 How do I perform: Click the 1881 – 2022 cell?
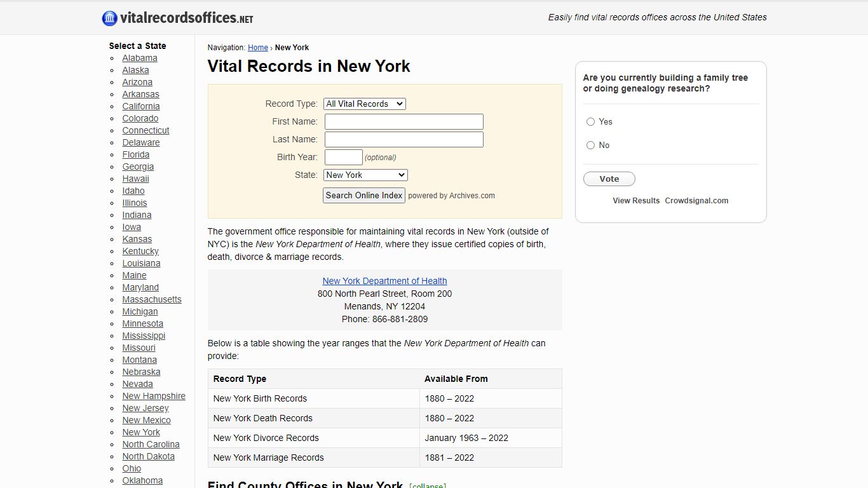click(491, 457)
